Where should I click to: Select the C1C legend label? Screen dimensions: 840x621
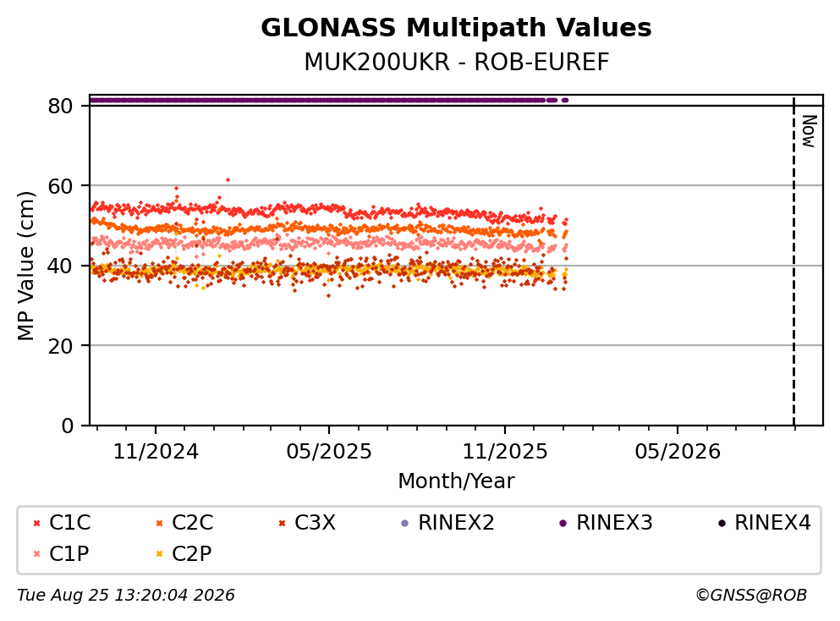(x=69, y=522)
